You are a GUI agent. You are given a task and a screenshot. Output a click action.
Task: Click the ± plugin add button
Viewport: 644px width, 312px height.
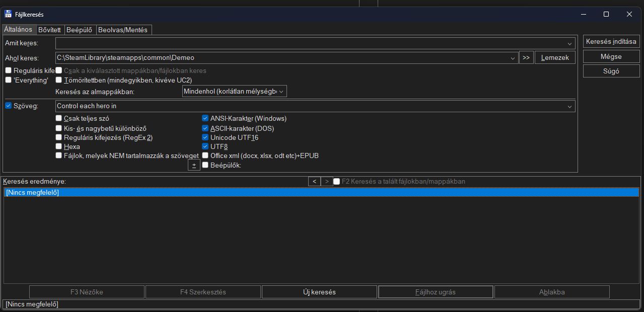pos(194,165)
